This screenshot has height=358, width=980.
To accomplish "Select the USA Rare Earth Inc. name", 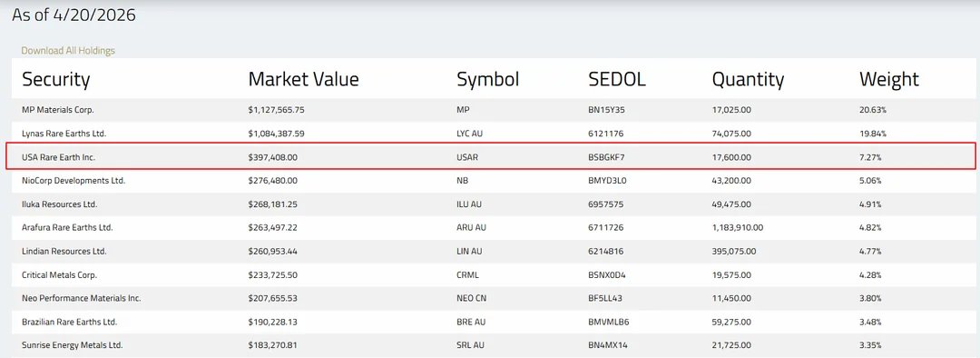I will (58, 157).
